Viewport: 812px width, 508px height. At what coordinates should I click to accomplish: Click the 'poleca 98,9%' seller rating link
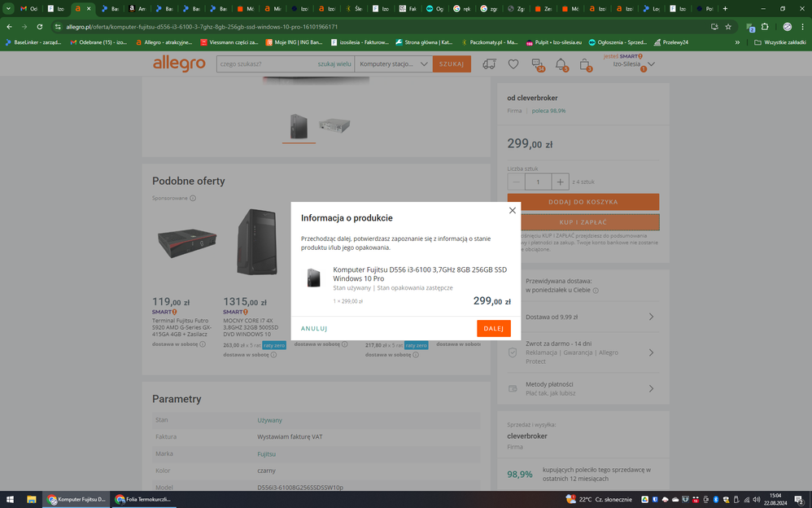(548, 111)
